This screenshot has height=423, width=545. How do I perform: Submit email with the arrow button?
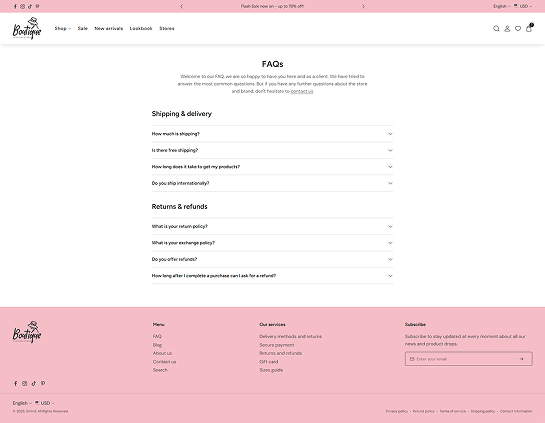coord(521,359)
